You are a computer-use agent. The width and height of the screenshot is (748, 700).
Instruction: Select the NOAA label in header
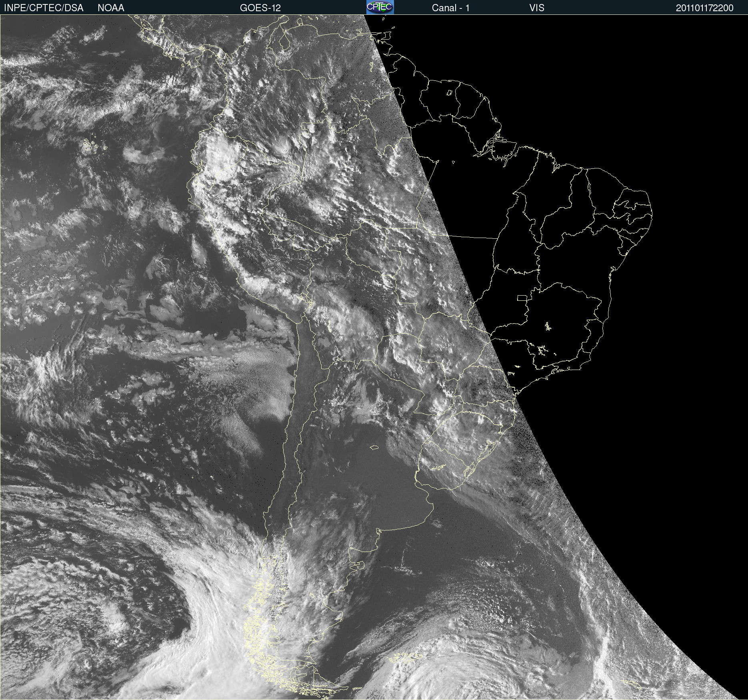[111, 8]
